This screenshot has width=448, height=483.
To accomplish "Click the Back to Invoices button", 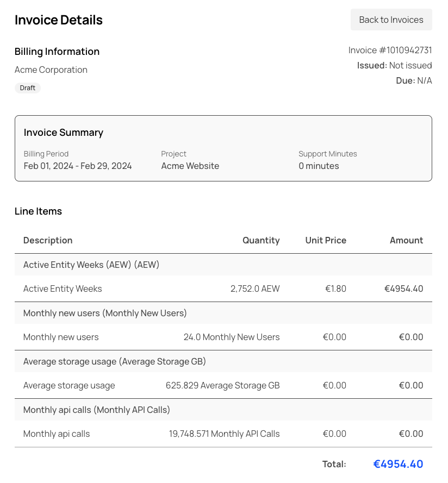I will click(391, 20).
